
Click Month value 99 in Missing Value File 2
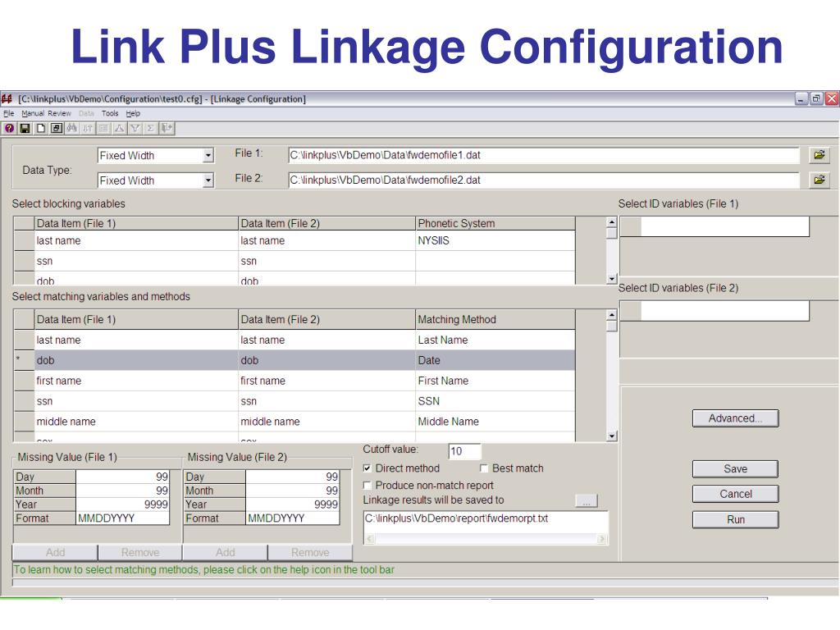pos(292,491)
